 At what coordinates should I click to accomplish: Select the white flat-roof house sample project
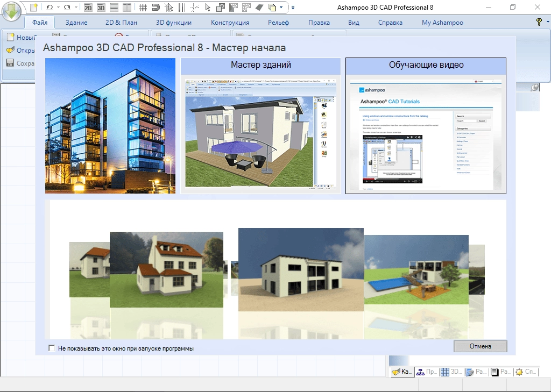[301, 269]
